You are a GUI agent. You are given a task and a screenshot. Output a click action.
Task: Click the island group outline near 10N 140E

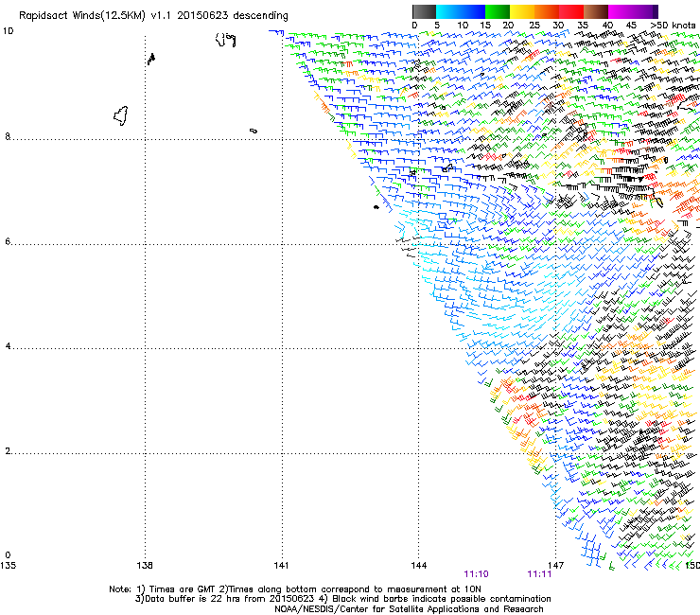(x=225, y=40)
